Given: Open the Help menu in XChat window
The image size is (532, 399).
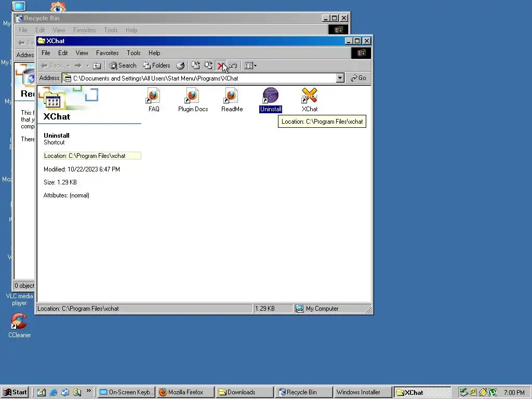Looking at the screenshot, I should coord(154,53).
